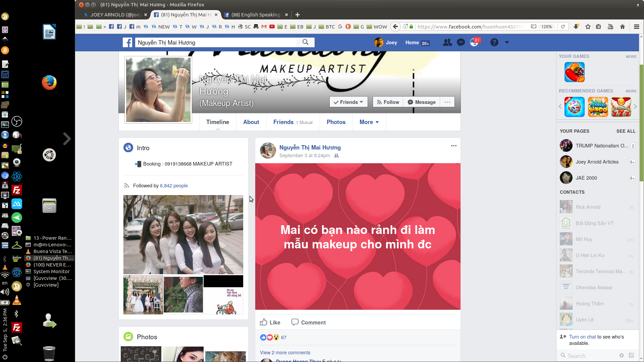Click the post author name Nguyễn Thị Mai Hương
The width and height of the screenshot is (644, 362).
click(310, 147)
